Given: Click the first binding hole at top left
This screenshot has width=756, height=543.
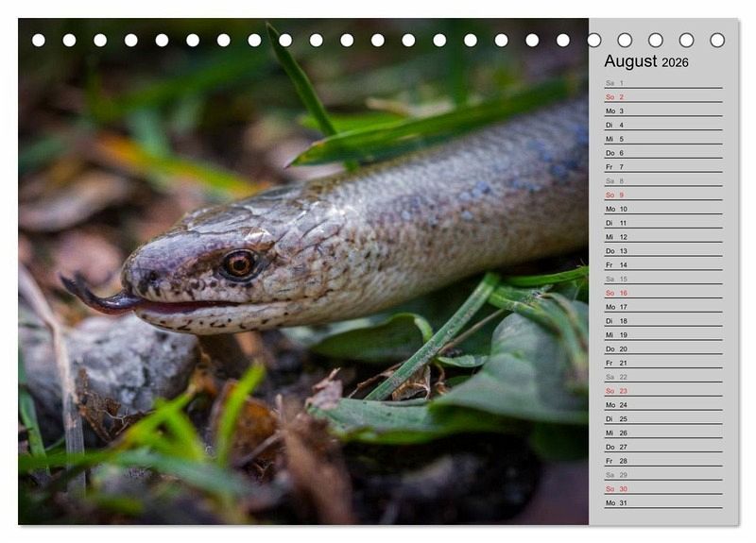Looking at the screenshot, I should [x=39, y=41].
